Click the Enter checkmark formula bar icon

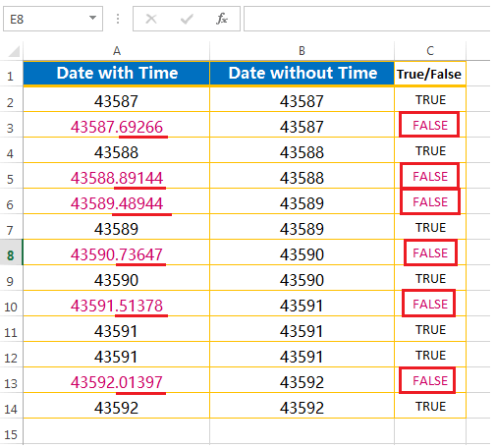point(187,19)
